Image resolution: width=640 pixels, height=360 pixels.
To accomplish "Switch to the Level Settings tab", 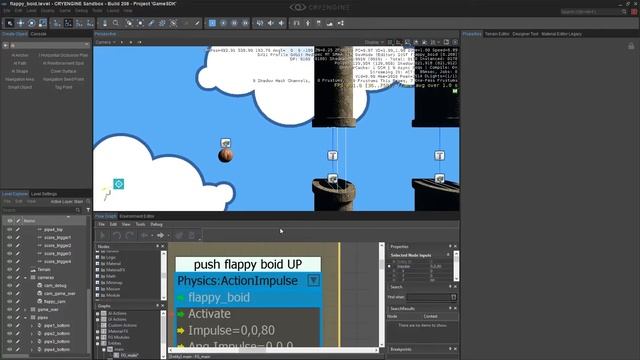I will point(44,194).
